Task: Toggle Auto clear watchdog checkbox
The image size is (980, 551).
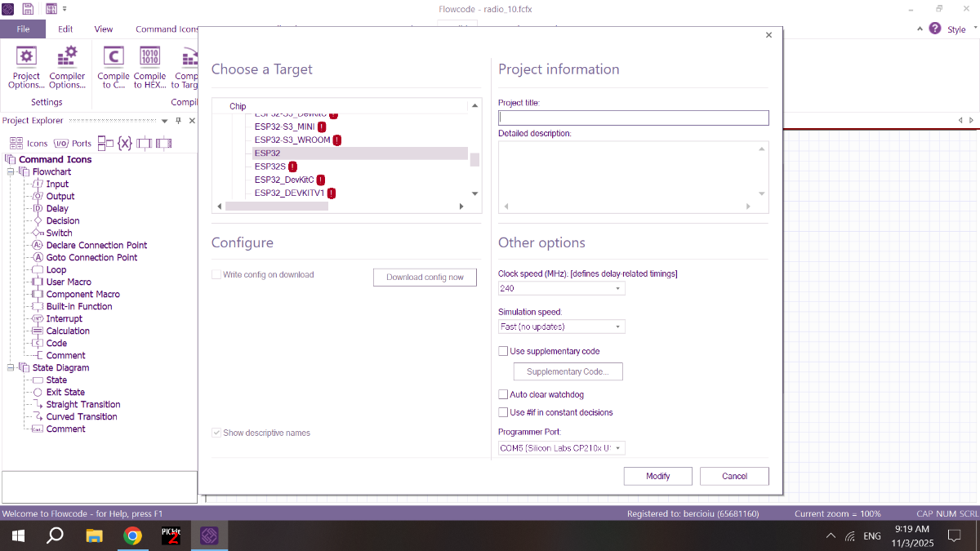Action: coord(503,394)
